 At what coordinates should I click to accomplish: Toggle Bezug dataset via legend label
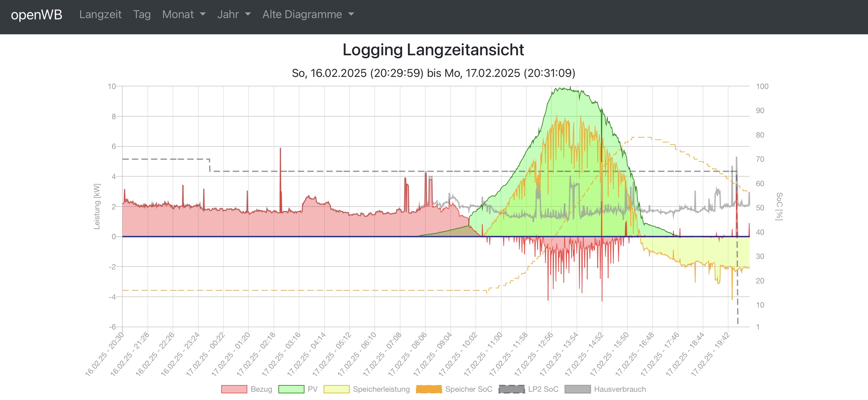tap(261, 389)
